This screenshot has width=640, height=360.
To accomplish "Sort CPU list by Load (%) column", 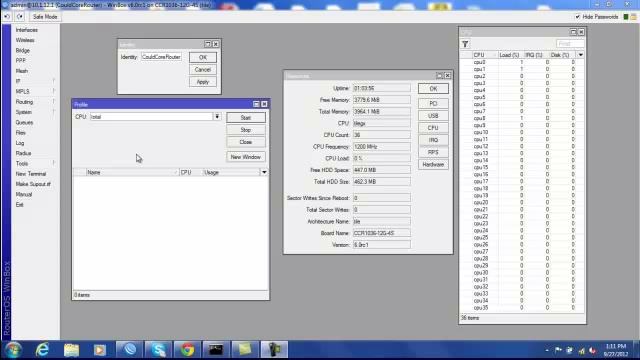I will point(510,55).
